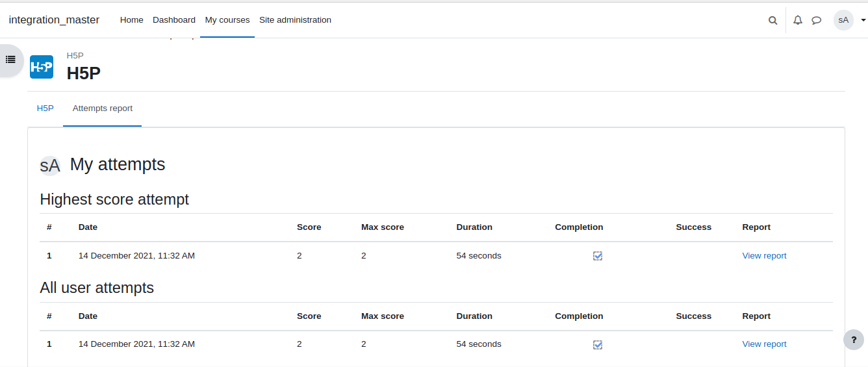Open the Dashboard navigation item

(x=174, y=20)
